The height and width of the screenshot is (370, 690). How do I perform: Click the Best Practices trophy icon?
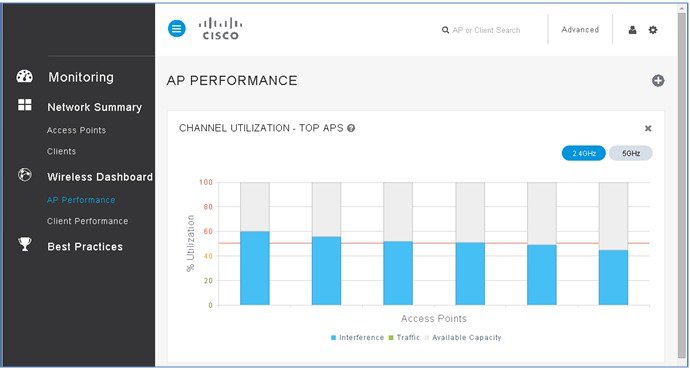point(25,244)
